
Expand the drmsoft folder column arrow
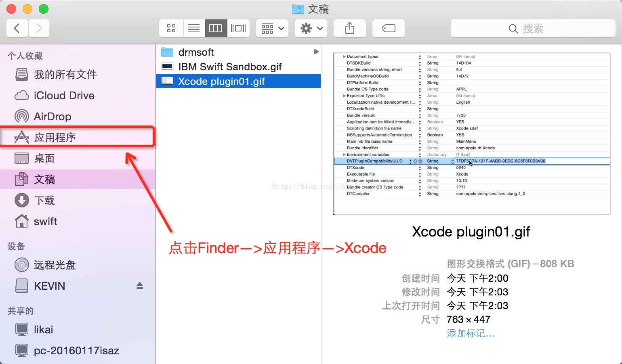click(x=316, y=52)
